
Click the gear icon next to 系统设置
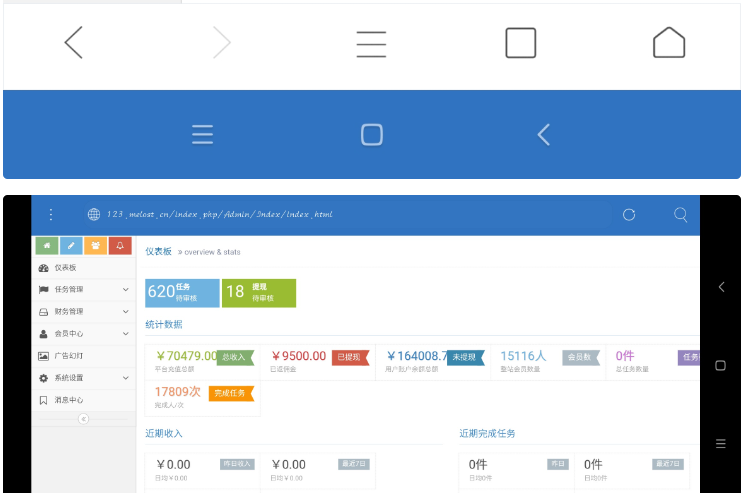pyautogui.click(x=43, y=378)
